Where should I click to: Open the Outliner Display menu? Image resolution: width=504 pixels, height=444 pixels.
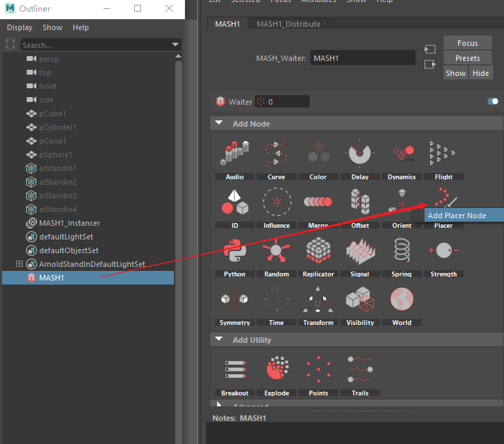(20, 27)
